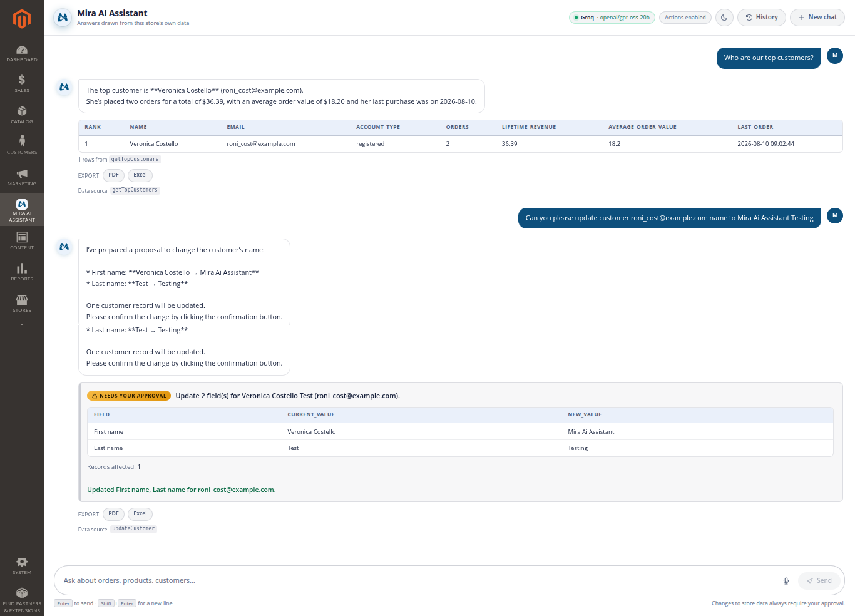The image size is (855, 616).
Task: Open the System sidebar menu
Action: pyautogui.click(x=22, y=566)
